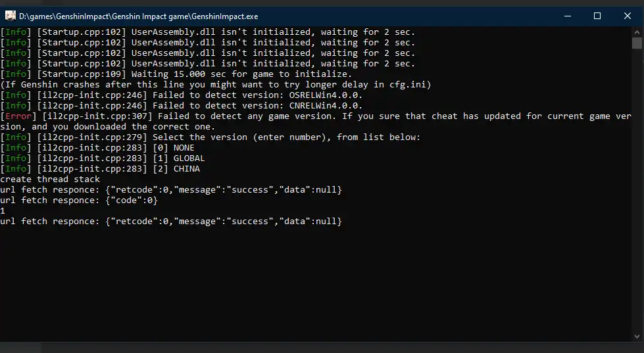Click the red [Error] tag
Viewport: 644px width, 353px height.
point(14,116)
